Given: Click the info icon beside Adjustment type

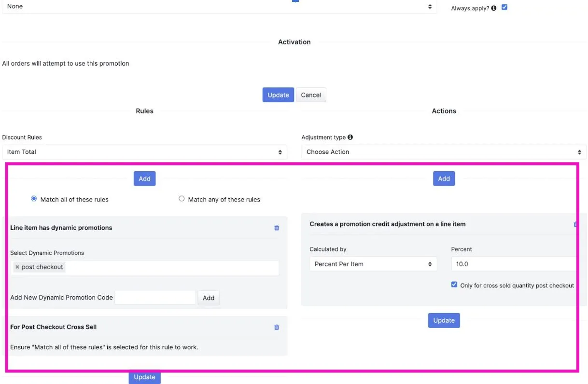Looking at the screenshot, I should [x=350, y=137].
